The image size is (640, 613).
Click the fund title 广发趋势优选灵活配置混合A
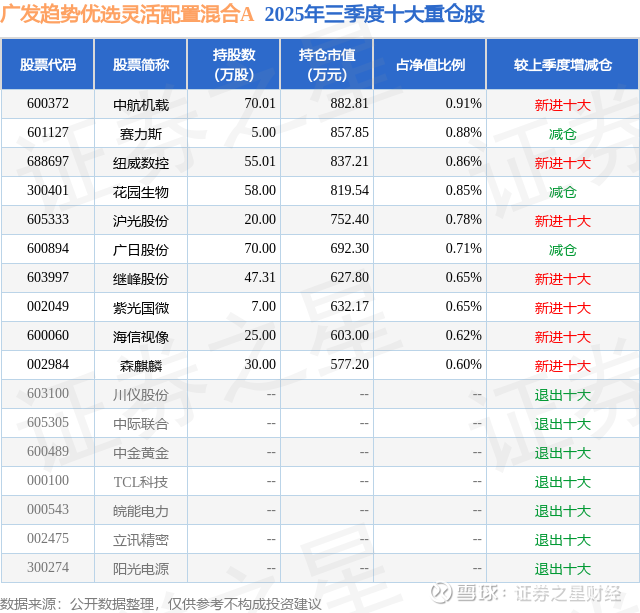(127, 14)
